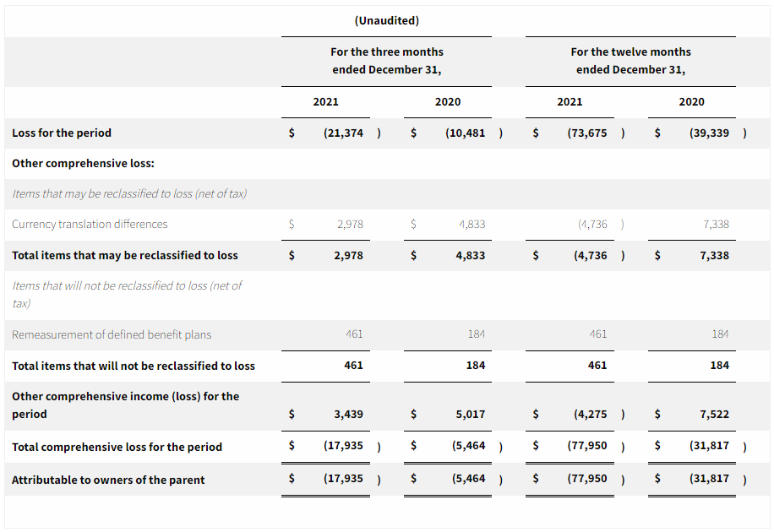Image resolution: width=774 pixels, height=532 pixels.
Task: Click "Items that may be reclassified to loss" italic text
Action: [x=129, y=193]
